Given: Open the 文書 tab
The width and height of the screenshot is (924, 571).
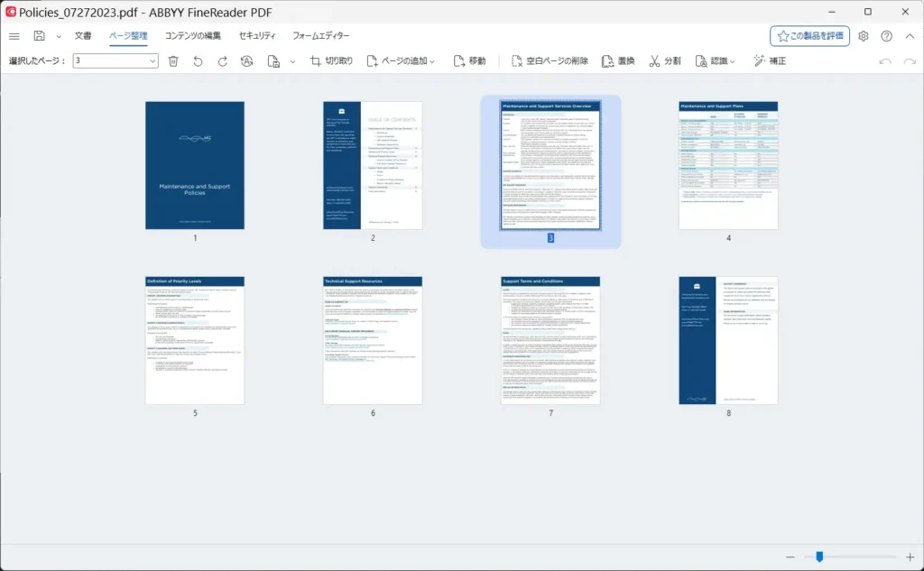Looking at the screenshot, I should pyautogui.click(x=83, y=36).
